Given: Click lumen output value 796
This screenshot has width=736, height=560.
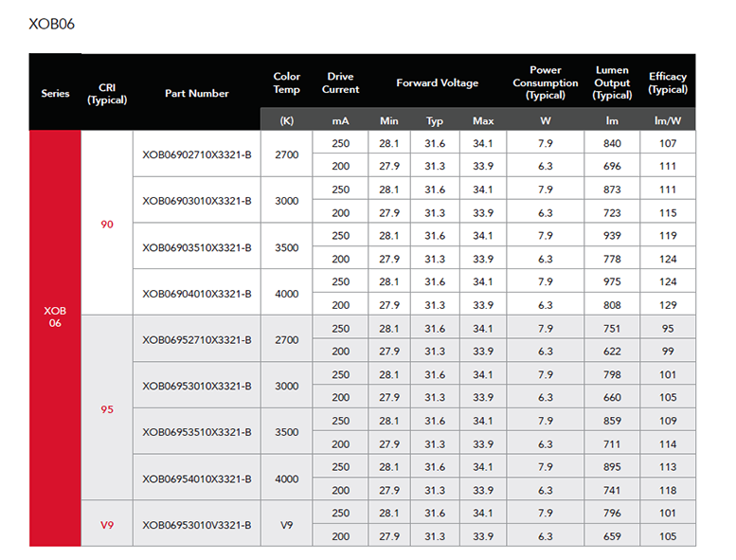Looking at the screenshot, I should tap(612, 513).
